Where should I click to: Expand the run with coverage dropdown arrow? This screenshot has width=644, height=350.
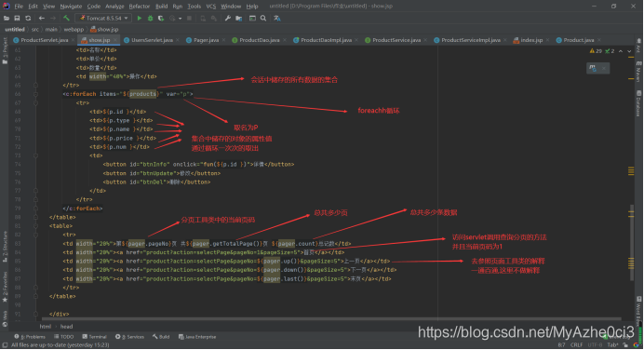(x=180, y=18)
